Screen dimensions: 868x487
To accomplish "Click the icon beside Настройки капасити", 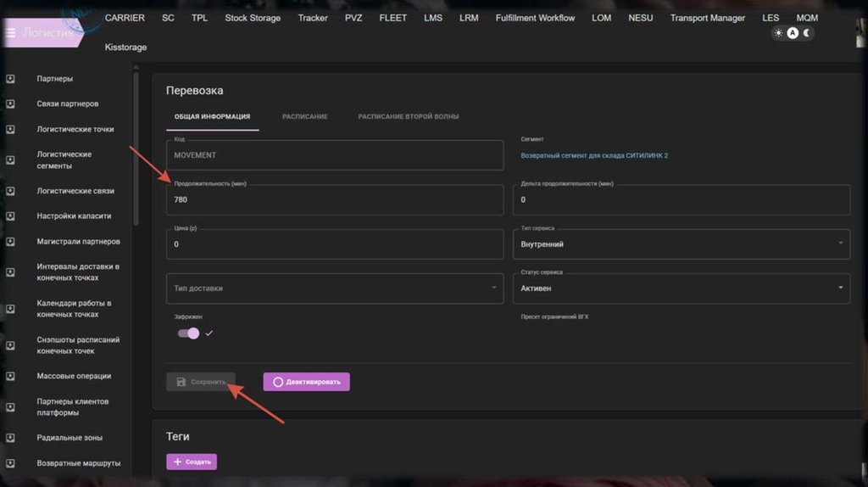I will tap(11, 216).
